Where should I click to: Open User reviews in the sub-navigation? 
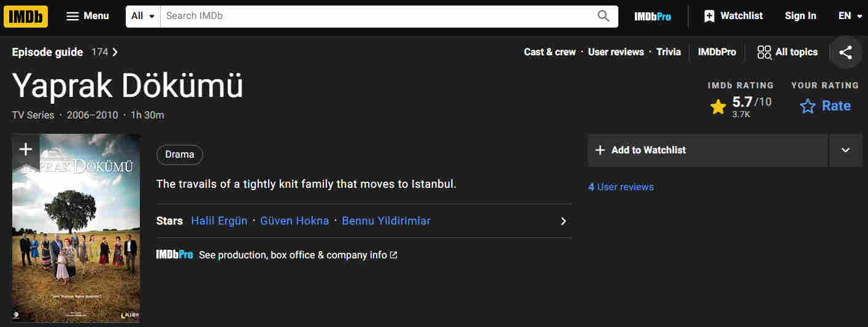tap(616, 52)
